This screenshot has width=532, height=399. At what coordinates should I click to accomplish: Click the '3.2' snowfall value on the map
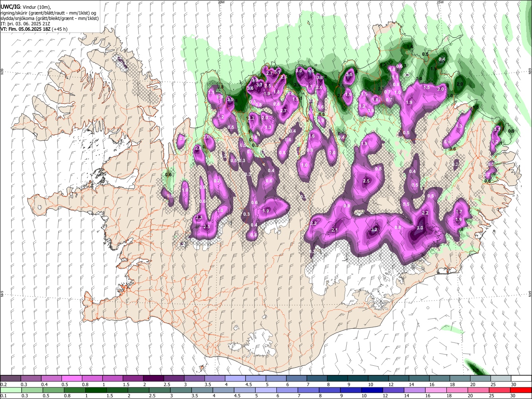(x=374, y=229)
